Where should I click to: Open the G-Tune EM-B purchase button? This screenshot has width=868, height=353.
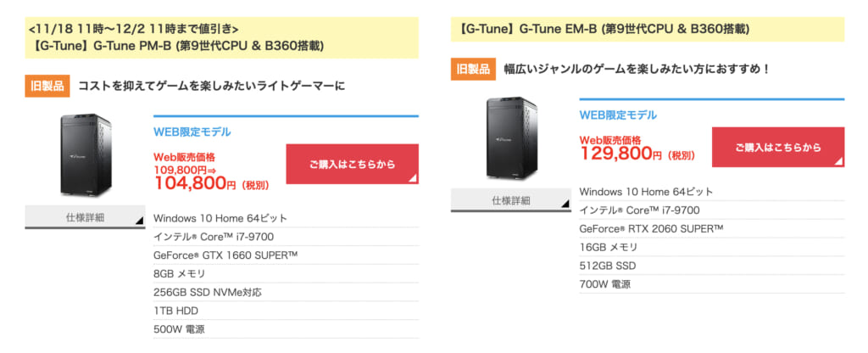[x=778, y=148]
